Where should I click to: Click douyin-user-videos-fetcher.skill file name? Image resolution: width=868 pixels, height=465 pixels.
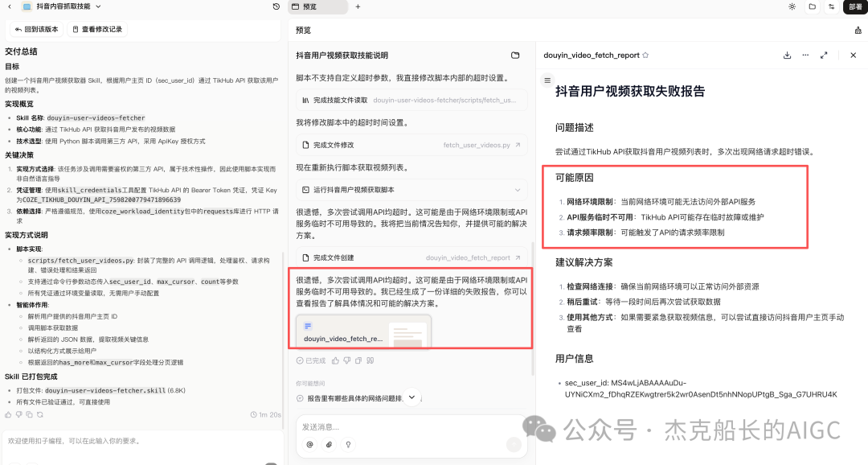pos(105,391)
